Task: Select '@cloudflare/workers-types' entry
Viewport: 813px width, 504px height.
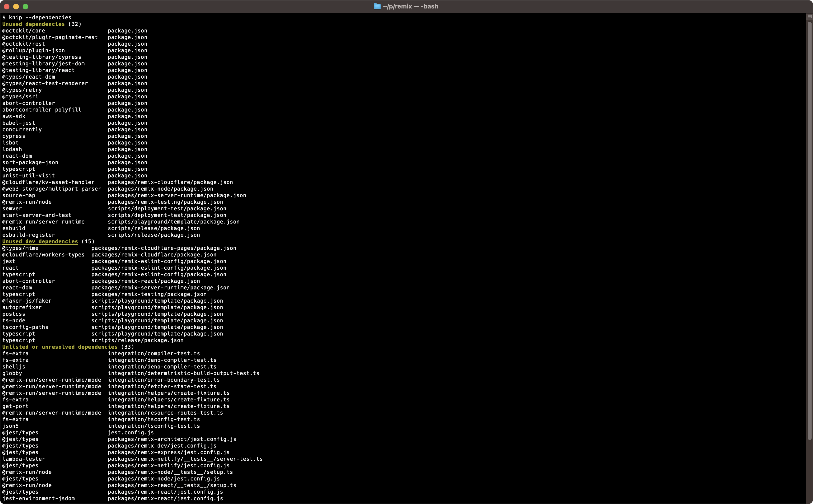Action: pos(43,255)
